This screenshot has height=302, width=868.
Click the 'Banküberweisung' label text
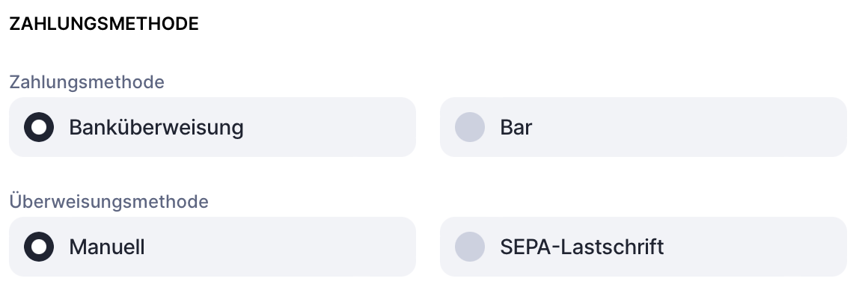click(x=156, y=127)
